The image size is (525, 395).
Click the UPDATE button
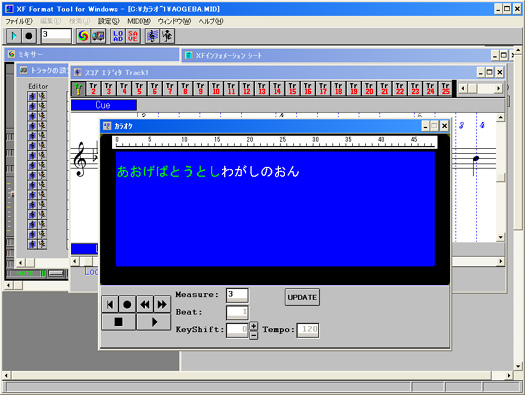click(302, 297)
